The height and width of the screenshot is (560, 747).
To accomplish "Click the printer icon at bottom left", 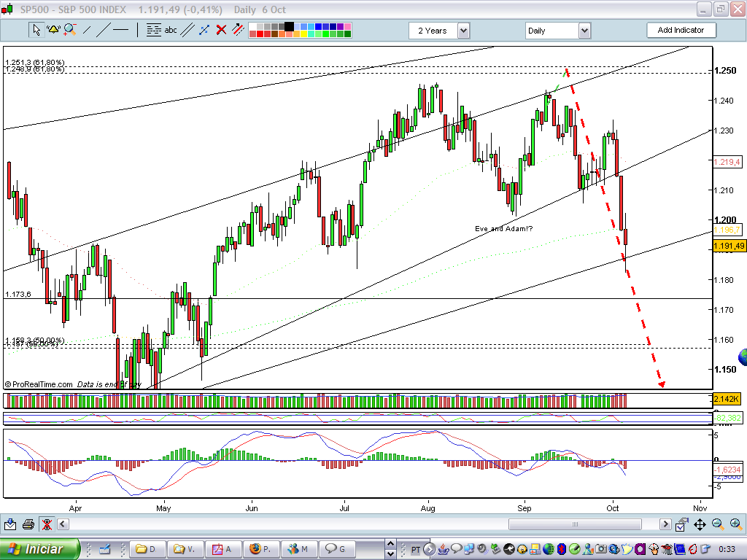I will click(28, 524).
